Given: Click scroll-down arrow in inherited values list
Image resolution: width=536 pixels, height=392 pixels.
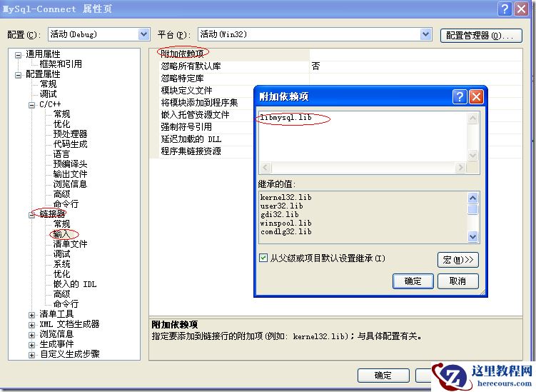Looking at the screenshot, I should 472,236.
